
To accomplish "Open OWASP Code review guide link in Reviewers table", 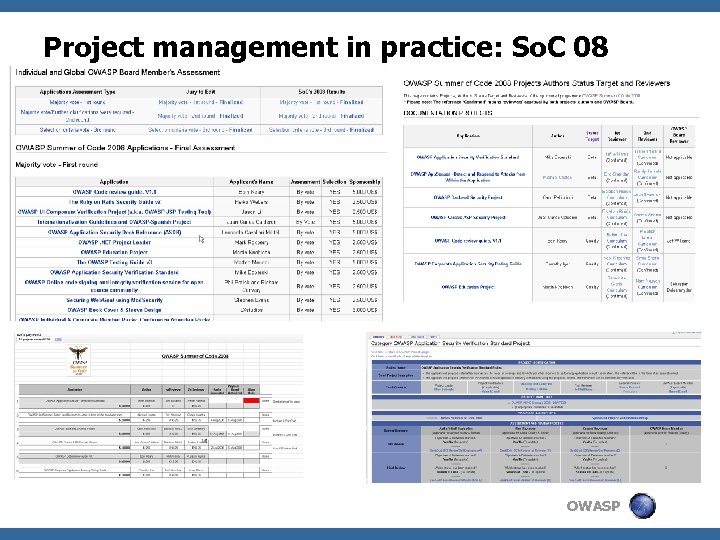I will coord(467,241).
